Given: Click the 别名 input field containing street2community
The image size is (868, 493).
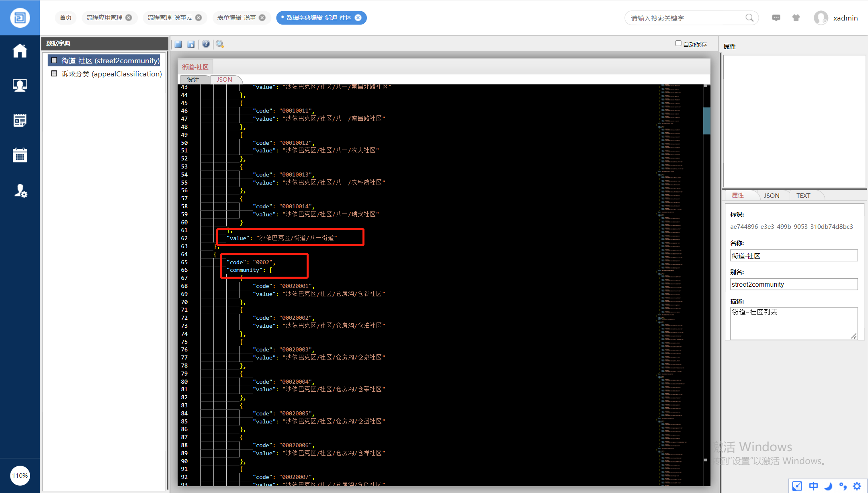Looking at the screenshot, I should 793,284.
